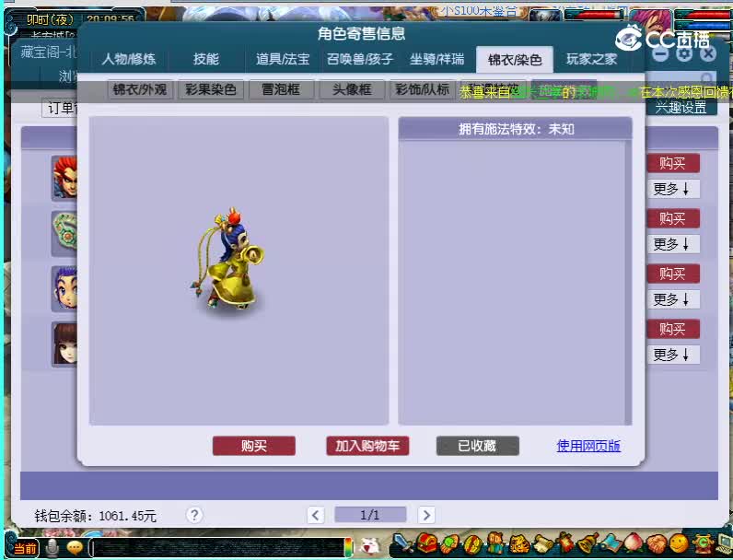Switch to the 召唤兽/孩子 tab
733x560 pixels.
[359, 59]
